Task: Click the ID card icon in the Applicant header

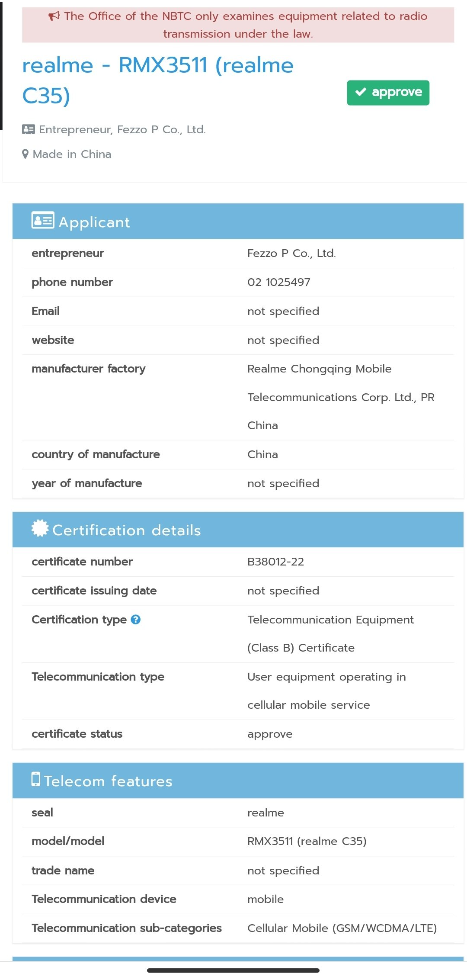Action: pyautogui.click(x=43, y=220)
